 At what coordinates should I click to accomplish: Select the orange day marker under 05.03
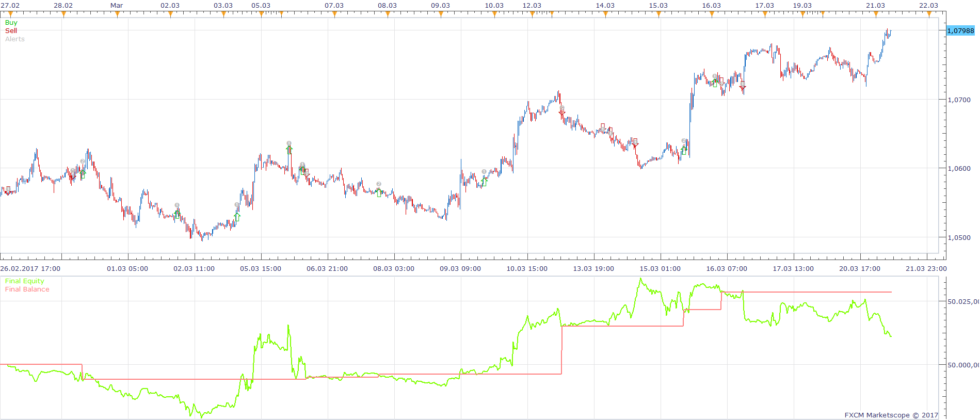click(261, 14)
